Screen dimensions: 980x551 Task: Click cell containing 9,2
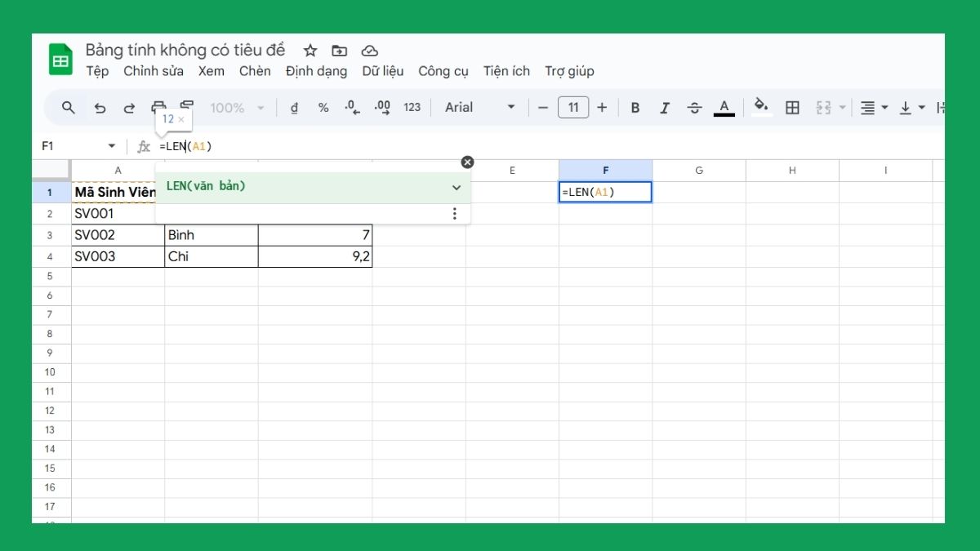315,256
